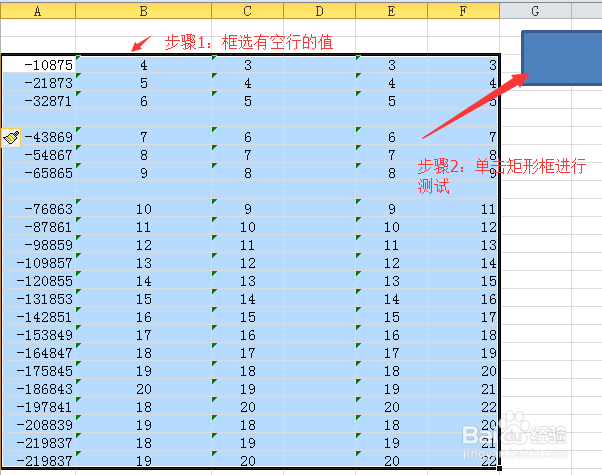Click column B cell in -87861 row
This screenshot has width=602, height=475.
144,227
